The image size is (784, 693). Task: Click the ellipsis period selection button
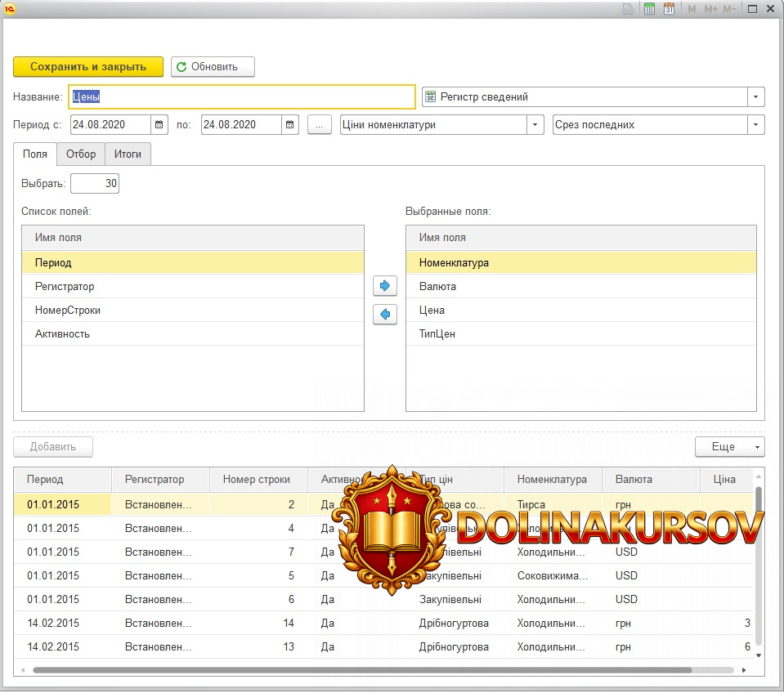[x=320, y=125]
